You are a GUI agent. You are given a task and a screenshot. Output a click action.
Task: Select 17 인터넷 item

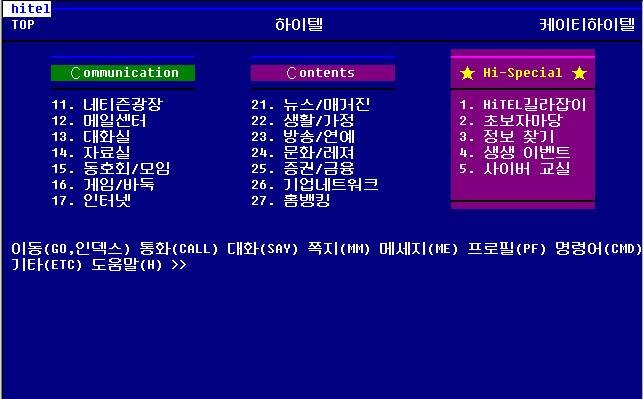(91, 201)
